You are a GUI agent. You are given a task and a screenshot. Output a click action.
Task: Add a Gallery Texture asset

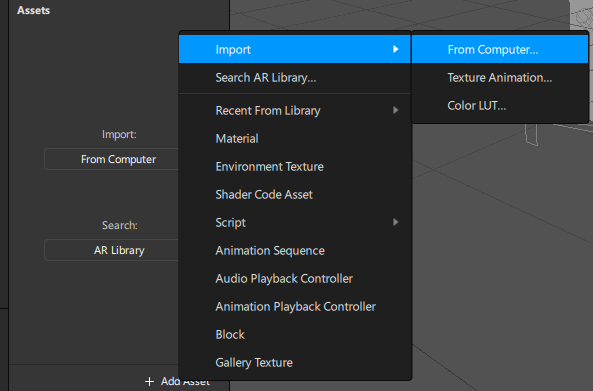coord(295,362)
